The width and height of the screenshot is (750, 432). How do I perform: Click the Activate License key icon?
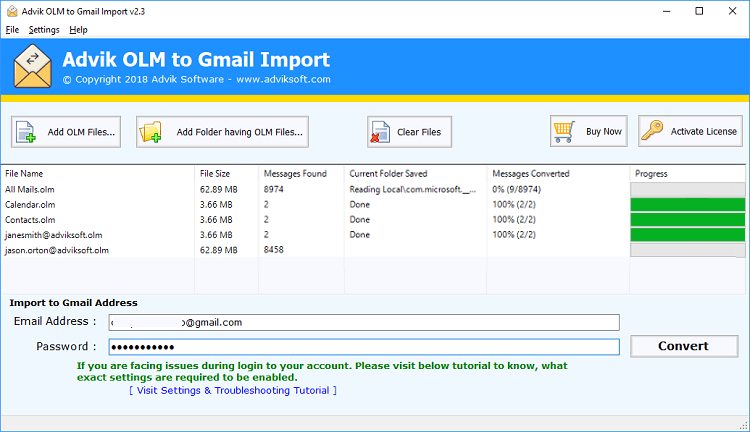tap(652, 130)
